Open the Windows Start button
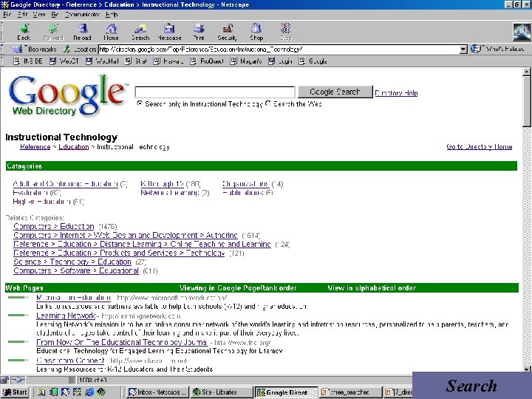The image size is (532, 399). click(x=15, y=392)
